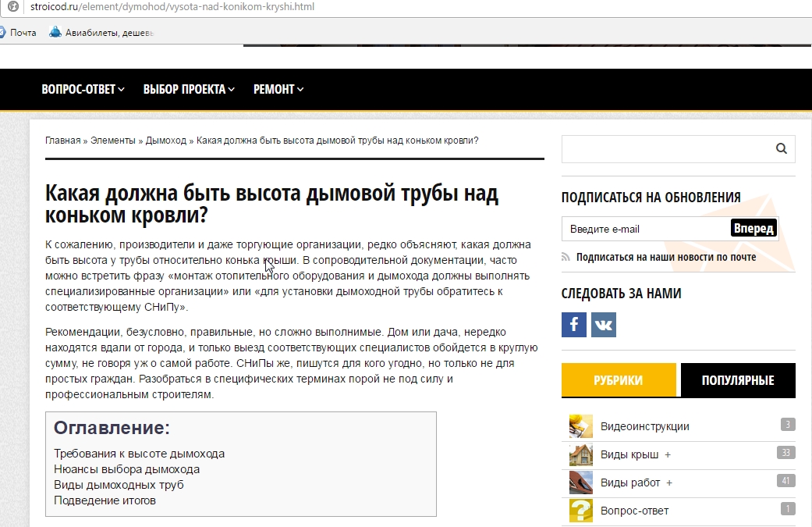
Task: Open the Дымоход breadcrumb link
Action: tap(165, 141)
